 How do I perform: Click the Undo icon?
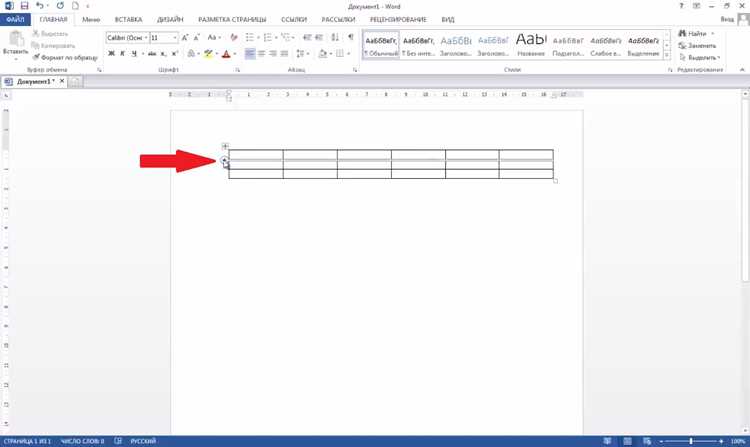pos(40,6)
